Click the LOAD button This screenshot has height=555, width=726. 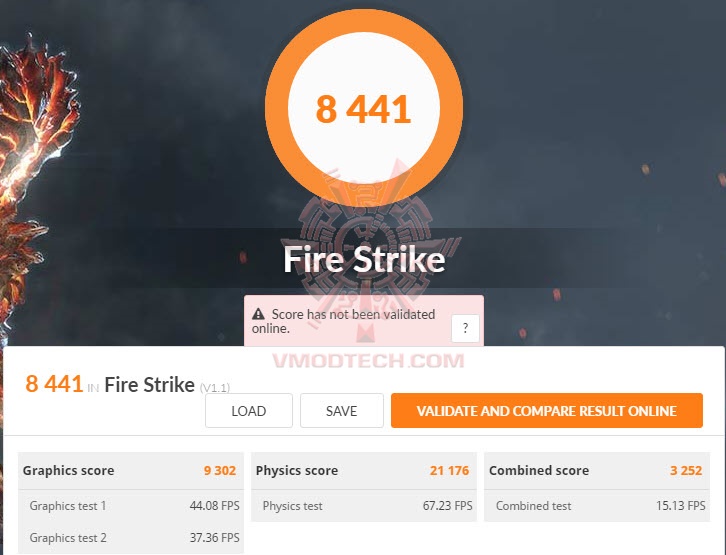[x=249, y=411]
